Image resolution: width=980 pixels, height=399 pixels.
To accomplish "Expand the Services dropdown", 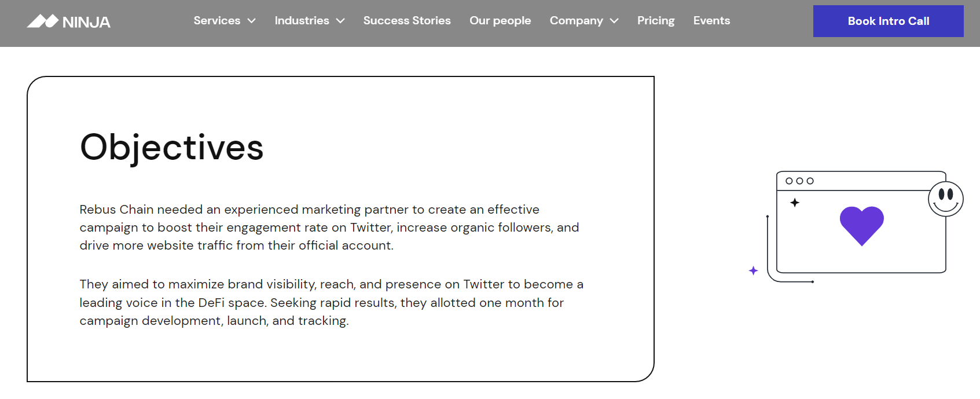I will (217, 21).
